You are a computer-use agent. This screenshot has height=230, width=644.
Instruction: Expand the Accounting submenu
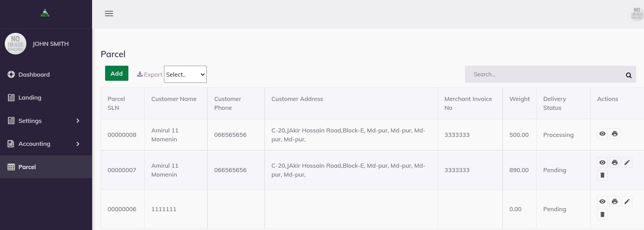coord(46,144)
